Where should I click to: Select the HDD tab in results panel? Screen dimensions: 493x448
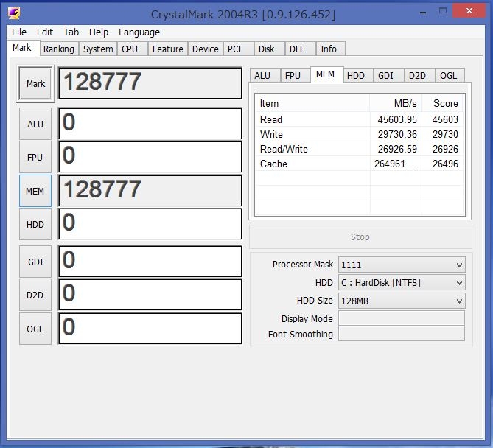[355, 75]
